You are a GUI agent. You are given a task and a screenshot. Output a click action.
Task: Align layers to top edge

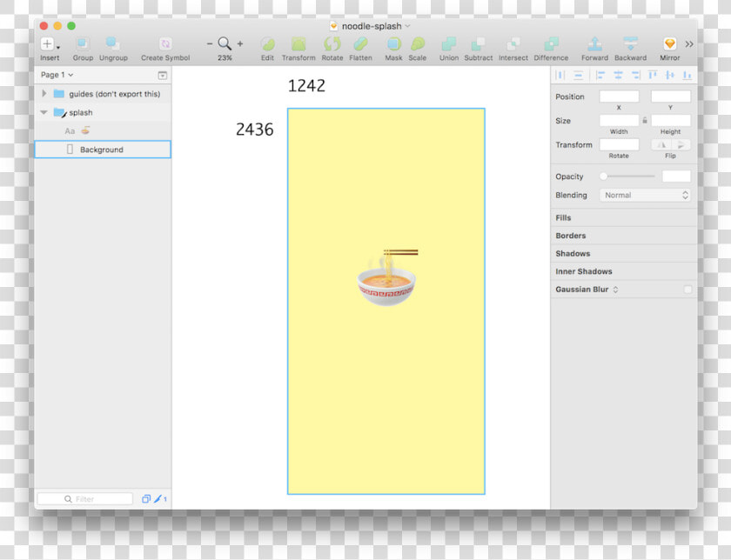click(x=653, y=75)
